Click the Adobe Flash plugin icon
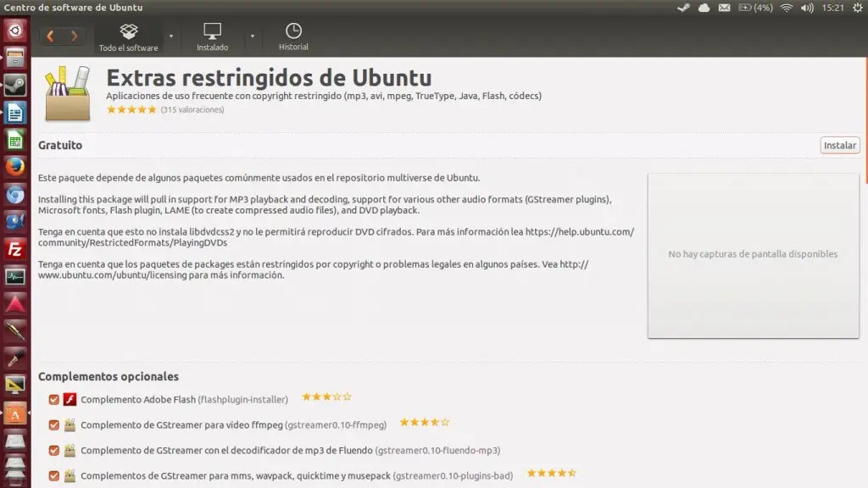 point(70,399)
